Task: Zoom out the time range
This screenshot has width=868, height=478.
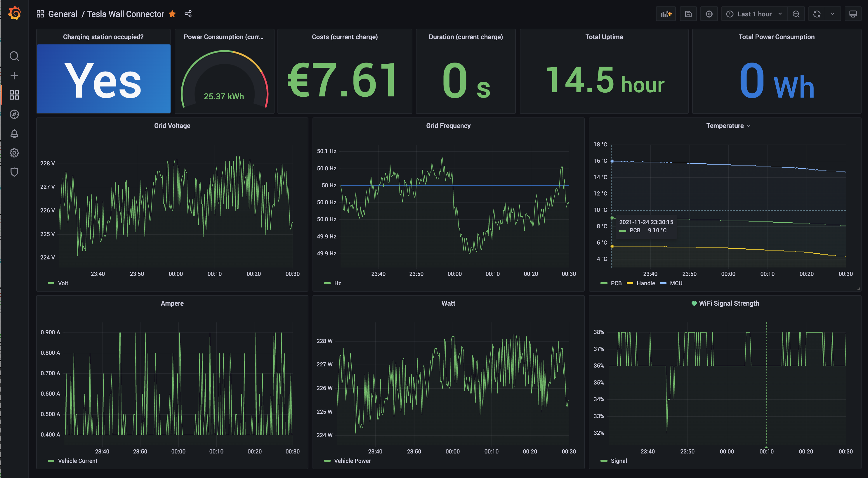Action: click(x=796, y=14)
